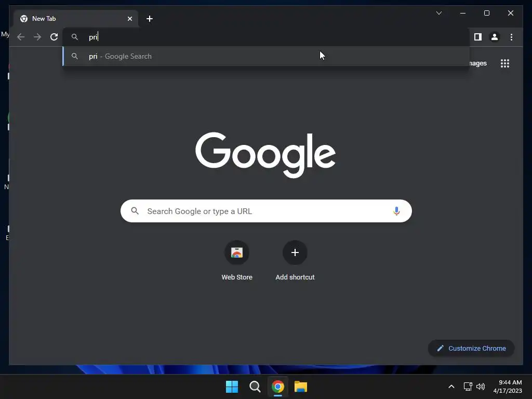Viewport: 532px width, 399px height.
Task: Open the clock showing 9:44 AM
Action: pyautogui.click(x=508, y=387)
